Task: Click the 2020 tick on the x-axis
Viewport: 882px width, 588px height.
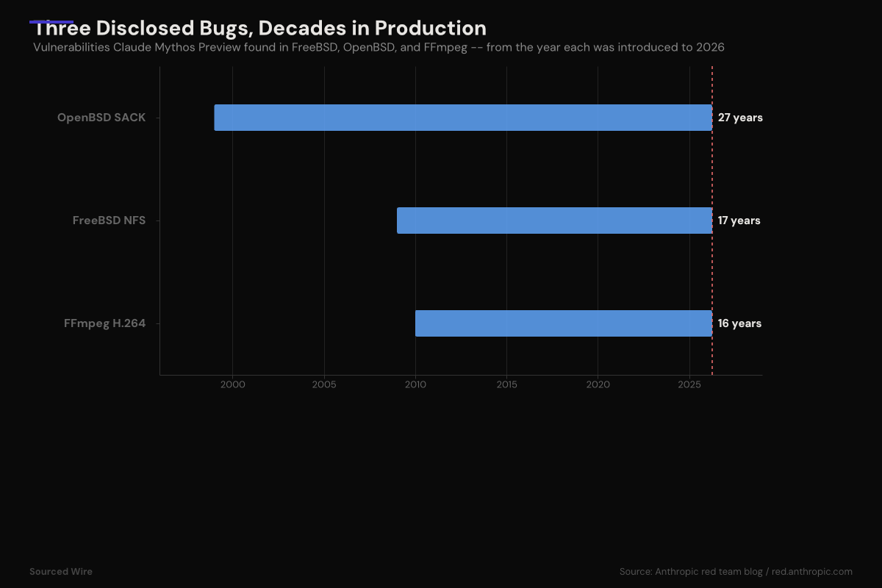Action: 598,384
